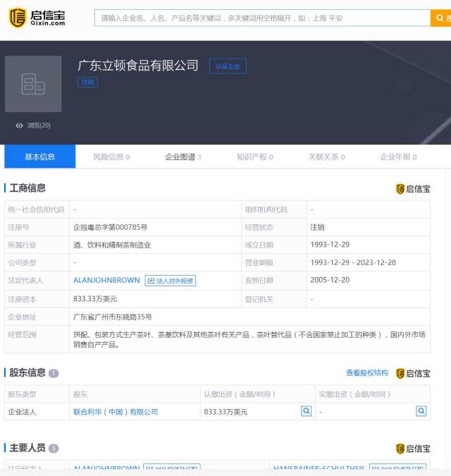
Task: Click the 启信宝 logo in 工商信息 section
Action: 413,189
